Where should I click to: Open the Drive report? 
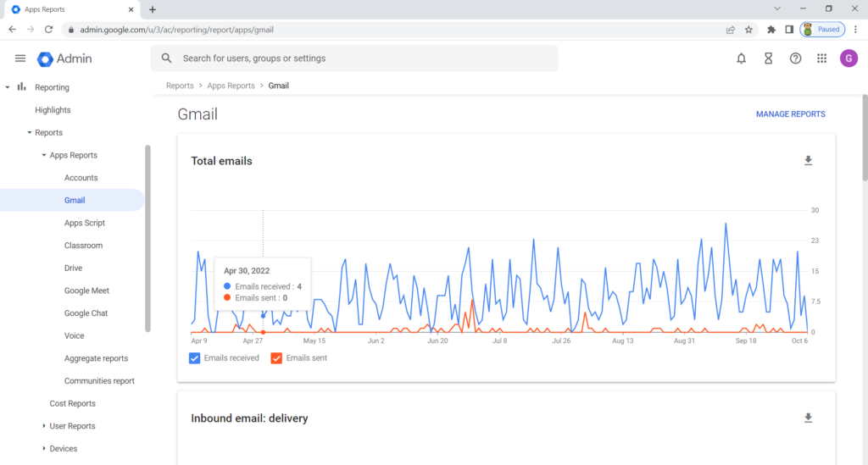click(73, 268)
